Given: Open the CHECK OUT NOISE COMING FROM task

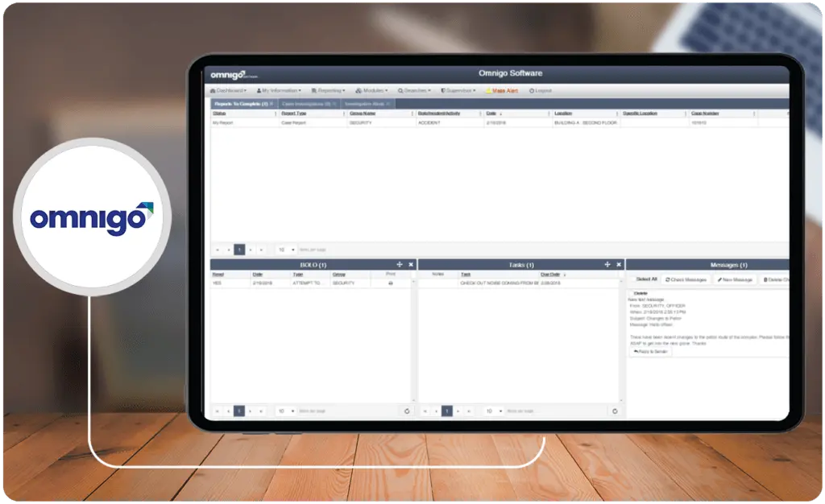Looking at the screenshot, I should [499, 283].
